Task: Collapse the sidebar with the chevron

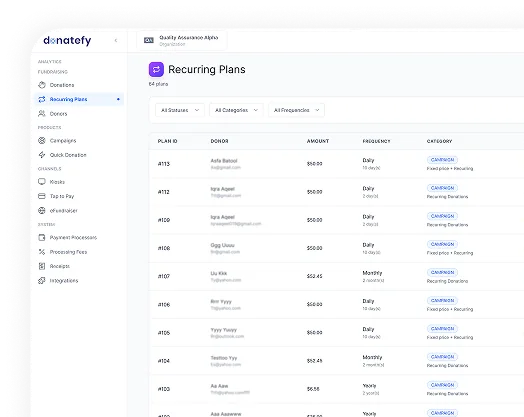Action: pos(116,40)
